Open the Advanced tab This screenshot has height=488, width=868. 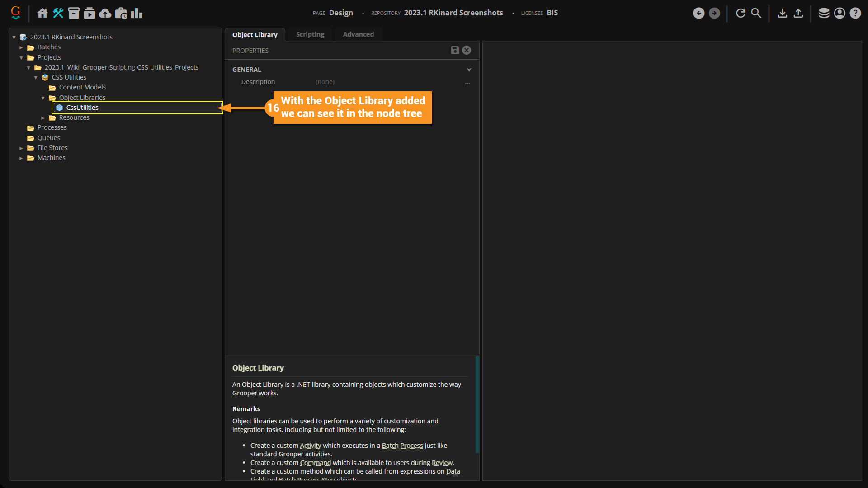(x=358, y=34)
